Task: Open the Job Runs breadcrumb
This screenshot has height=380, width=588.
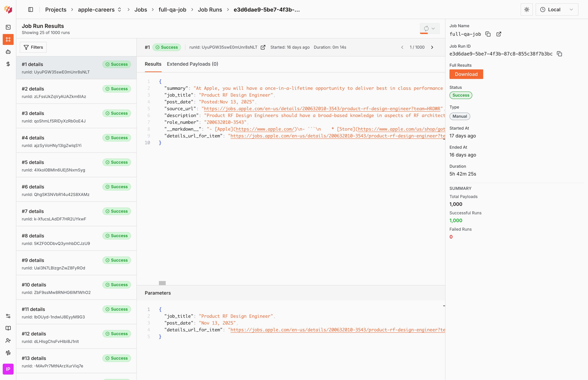Action: (x=210, y=10)
